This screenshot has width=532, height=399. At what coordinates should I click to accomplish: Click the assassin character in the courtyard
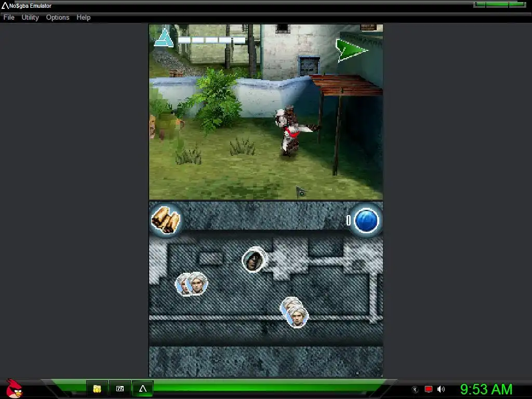pyautogui.click(x=292, y=130)
